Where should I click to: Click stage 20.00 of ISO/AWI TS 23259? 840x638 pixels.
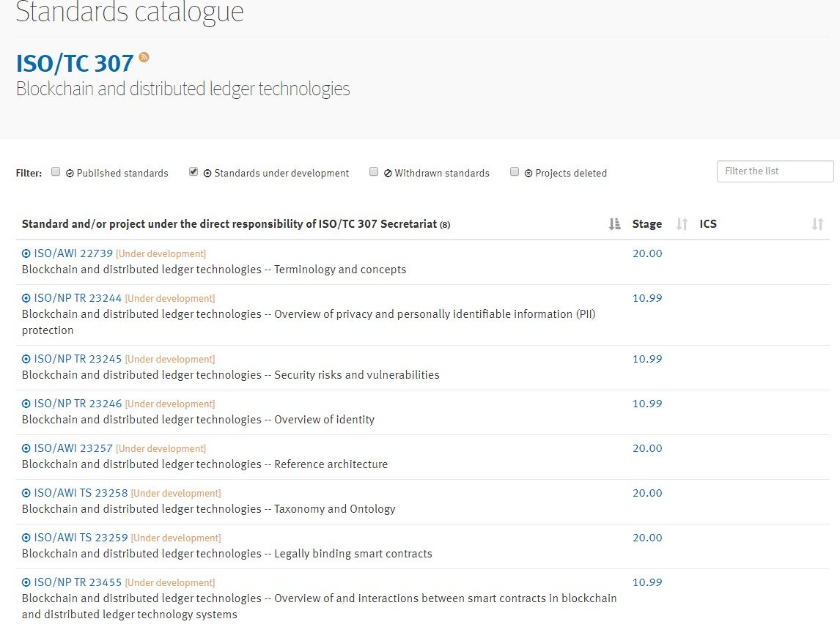point(647,538)
